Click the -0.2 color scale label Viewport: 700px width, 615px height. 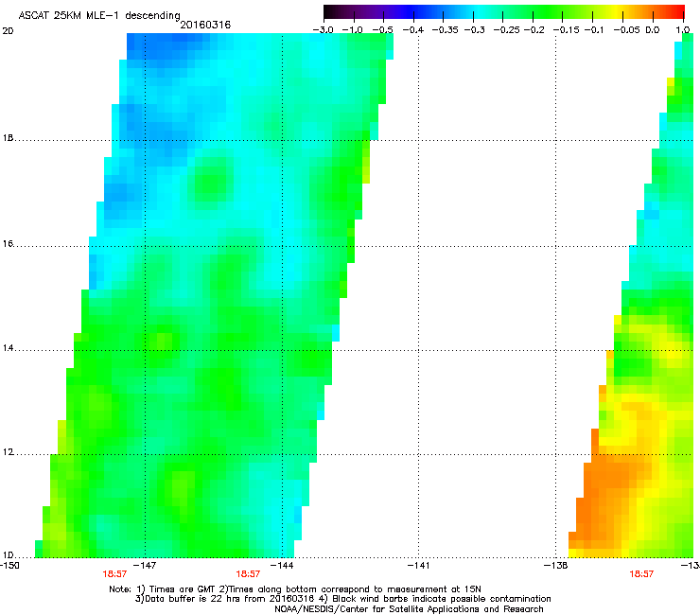pyautogui.click(x=534, y=30)
